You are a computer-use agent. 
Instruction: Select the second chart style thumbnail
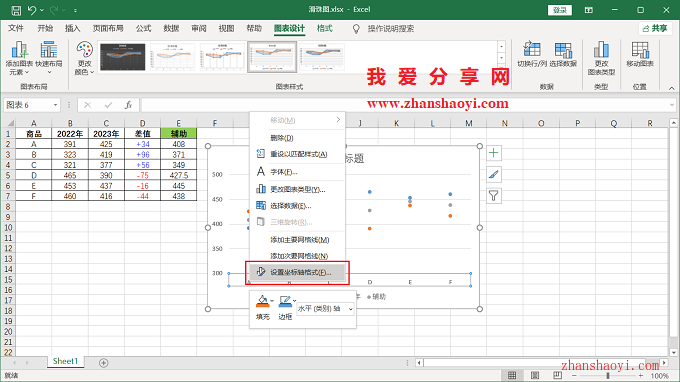tap(173, 57)
